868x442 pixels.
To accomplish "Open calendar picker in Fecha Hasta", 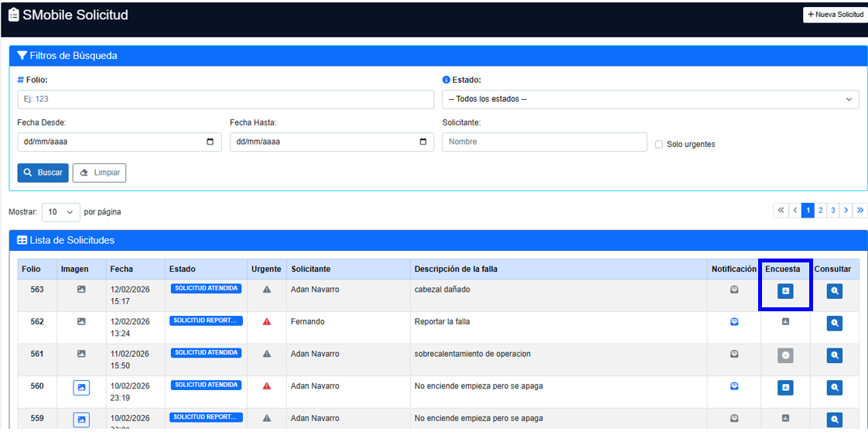I will point(423,142).
